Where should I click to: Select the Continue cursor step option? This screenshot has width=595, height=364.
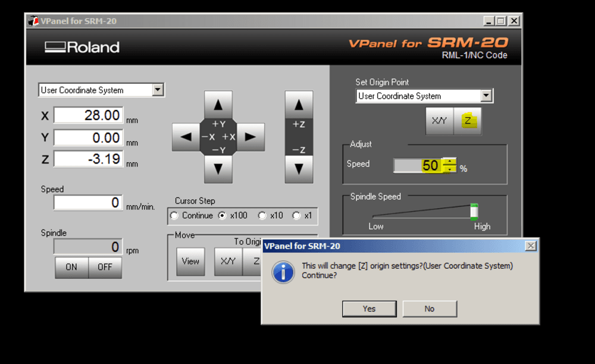coord(174,216)
